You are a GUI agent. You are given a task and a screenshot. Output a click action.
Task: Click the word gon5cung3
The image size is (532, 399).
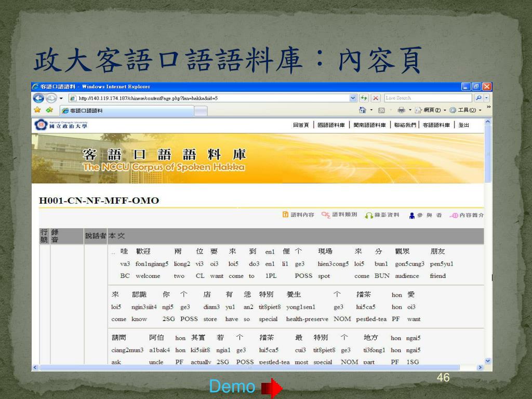click(x=409, y=263)
